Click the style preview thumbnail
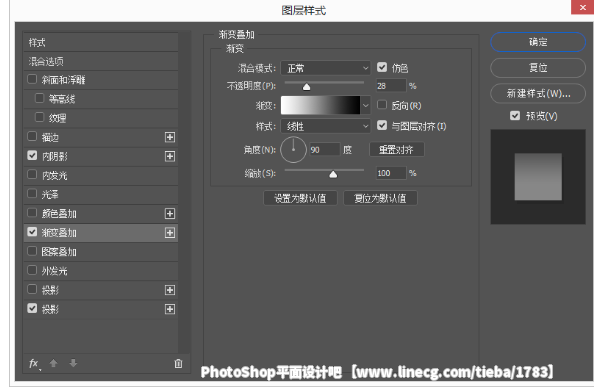Viewport: 609px width, 391px height. coord(538,177)
